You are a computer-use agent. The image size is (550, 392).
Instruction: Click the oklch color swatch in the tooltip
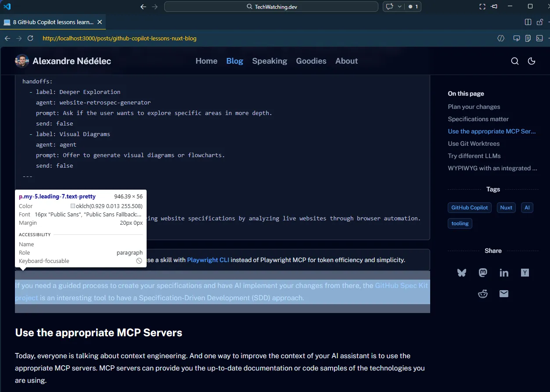tap(72, 206)
